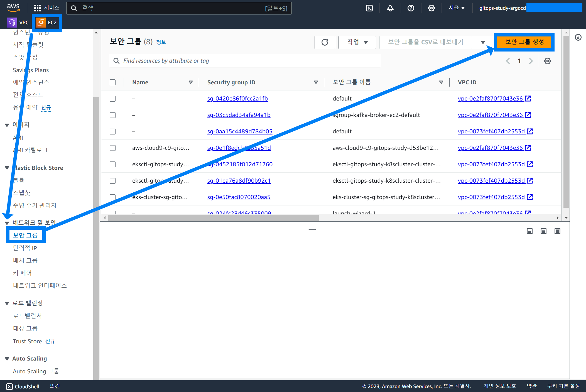Select checkbox for sgroup-kafka-broker-ec2-default row
Image resolution: width=586 pixels, height=392 pixels.
tap(112, 115)
